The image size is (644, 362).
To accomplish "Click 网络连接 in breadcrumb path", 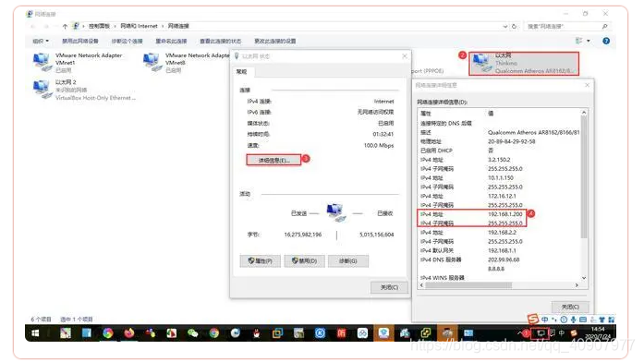I will click(178, 26).
